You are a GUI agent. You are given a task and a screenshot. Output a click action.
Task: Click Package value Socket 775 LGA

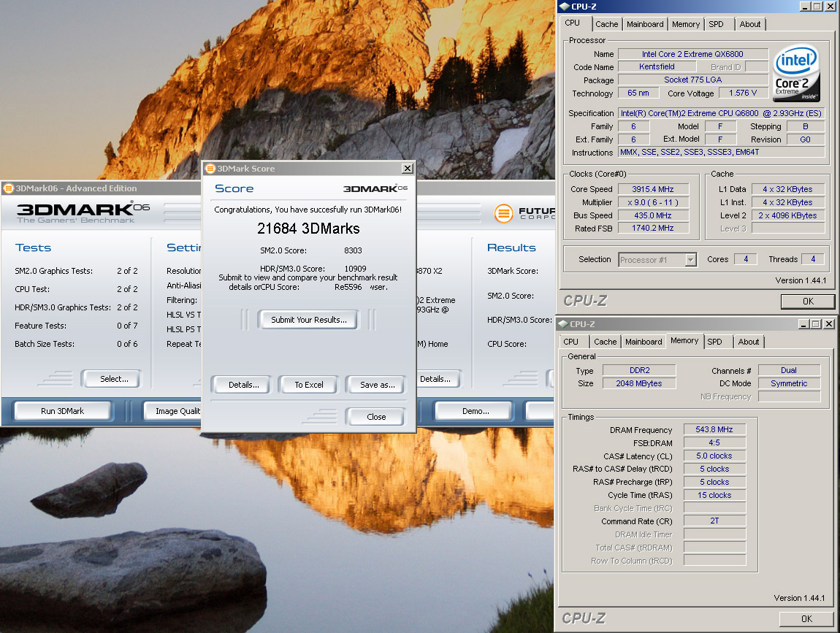point(692,80)
